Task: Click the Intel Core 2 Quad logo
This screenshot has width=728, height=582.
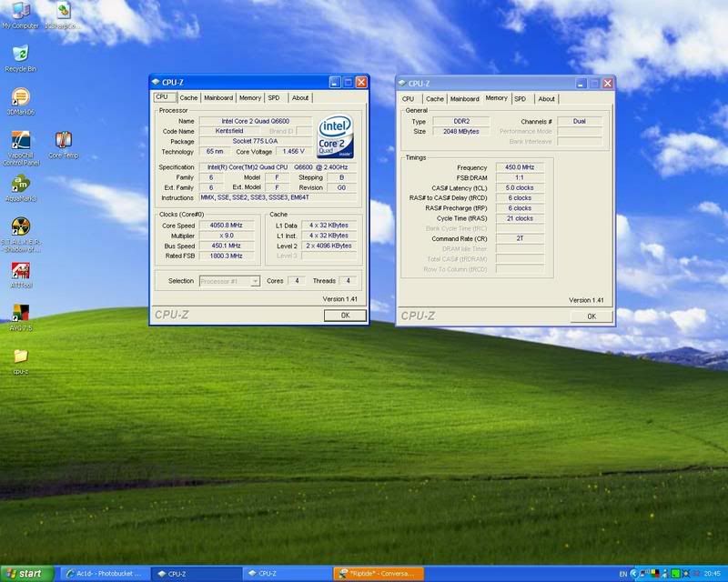Action: pos(335,136)
